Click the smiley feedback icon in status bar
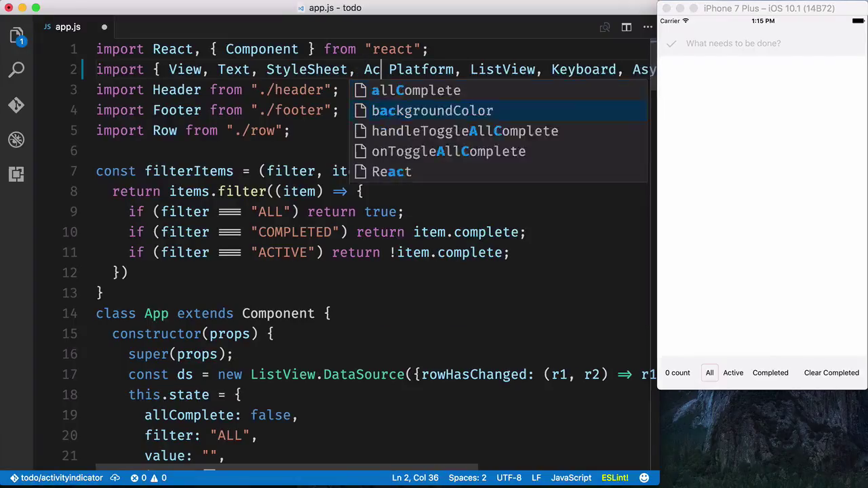Viewport: 868px width, 488px height. click(x=644, y=478)
